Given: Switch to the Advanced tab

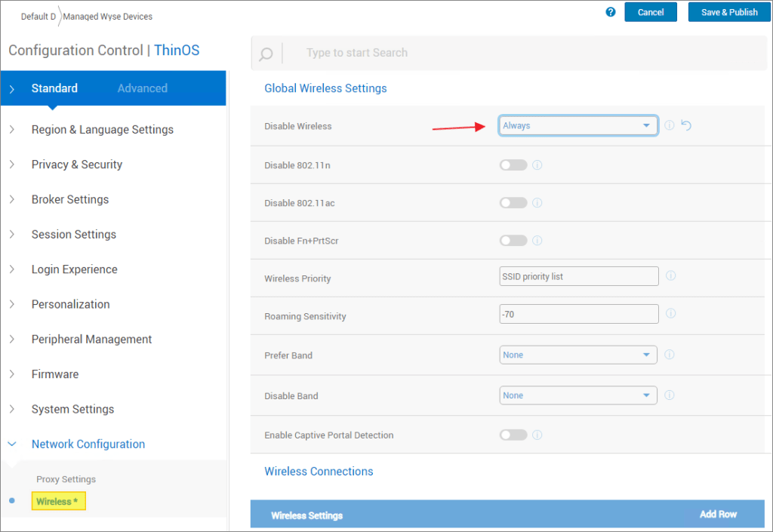Looking at the screenshot, I should 142,88.
